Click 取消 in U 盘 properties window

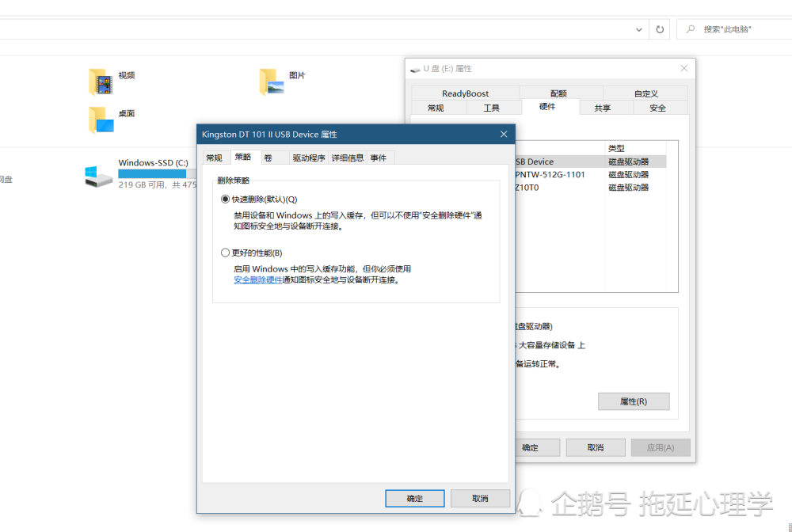[596, 447]
